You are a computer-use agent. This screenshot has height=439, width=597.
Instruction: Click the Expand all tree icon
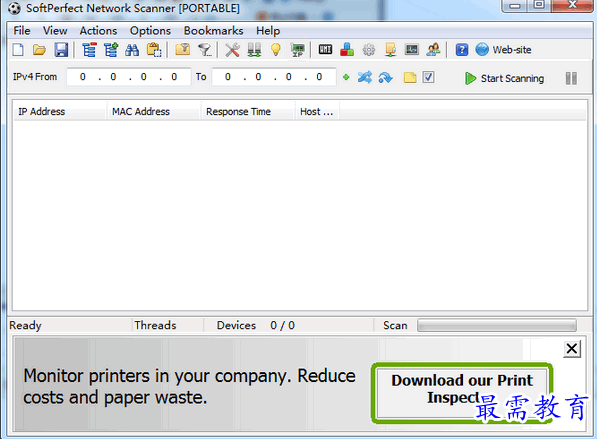(x=111, y=50)
